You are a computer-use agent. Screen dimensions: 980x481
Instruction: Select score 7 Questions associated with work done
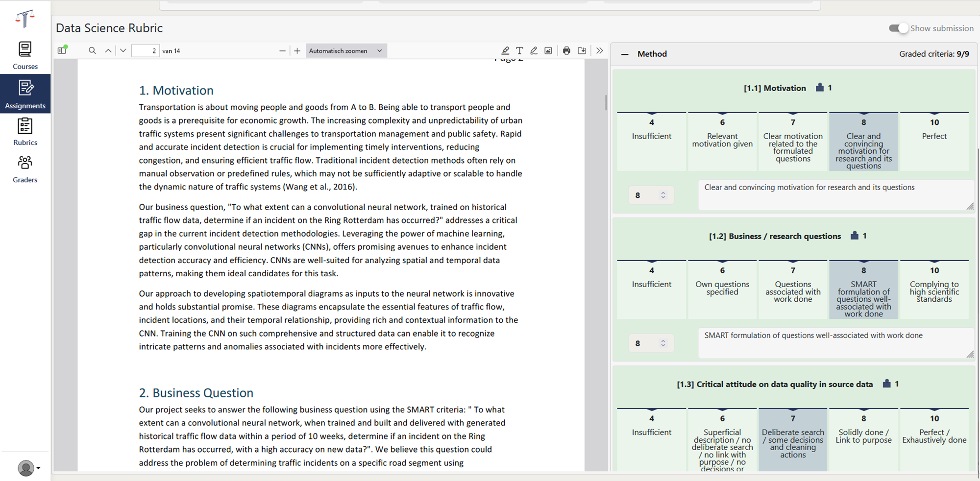click(x=793, y=289)
